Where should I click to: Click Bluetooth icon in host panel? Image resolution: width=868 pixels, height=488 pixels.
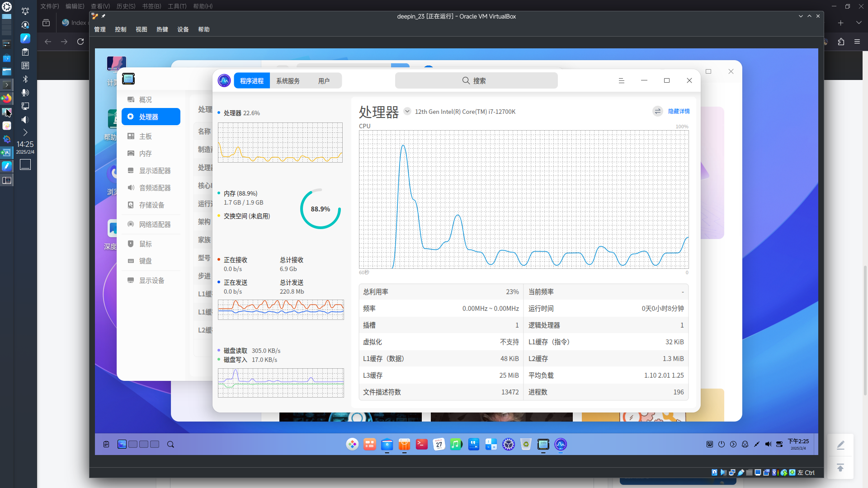coord(25,79)
